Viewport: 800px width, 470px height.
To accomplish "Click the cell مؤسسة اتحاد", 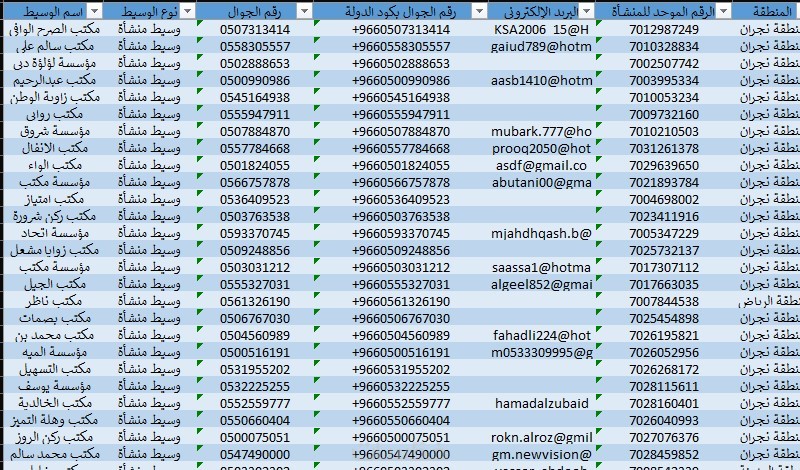I will coord(53,234).
